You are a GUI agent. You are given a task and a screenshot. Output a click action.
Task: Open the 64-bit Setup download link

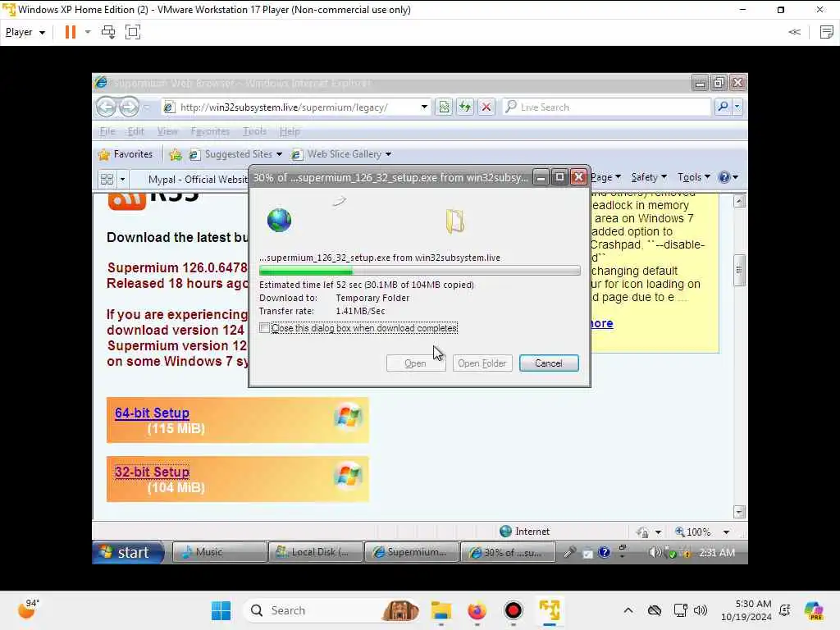coord(152,413)
